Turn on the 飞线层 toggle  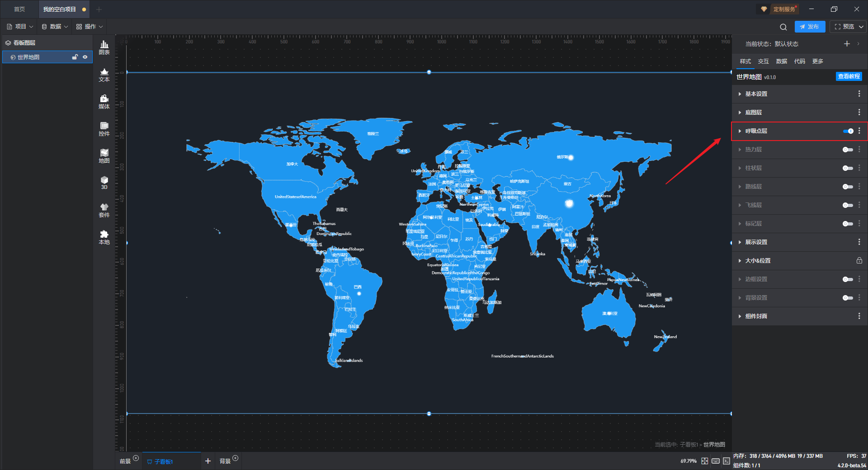pyautogui.click(x=848, y=205)
